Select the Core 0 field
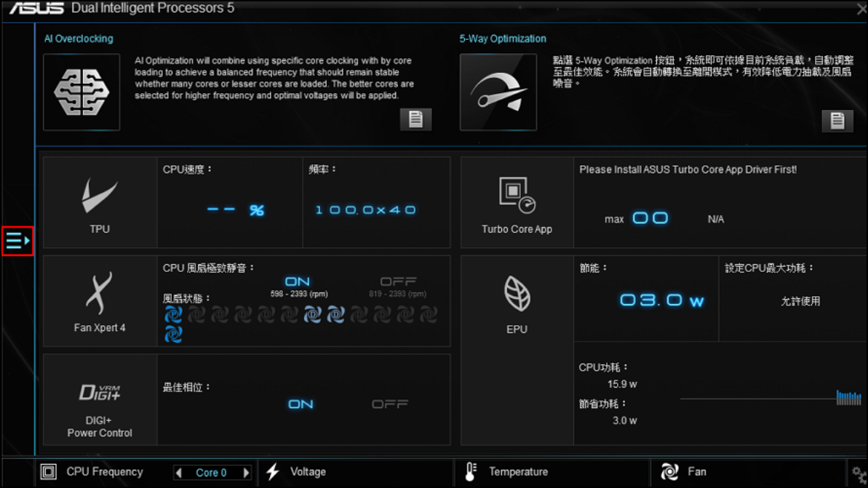Viewport: 868px width, 488px height. [x=212, y=473]
